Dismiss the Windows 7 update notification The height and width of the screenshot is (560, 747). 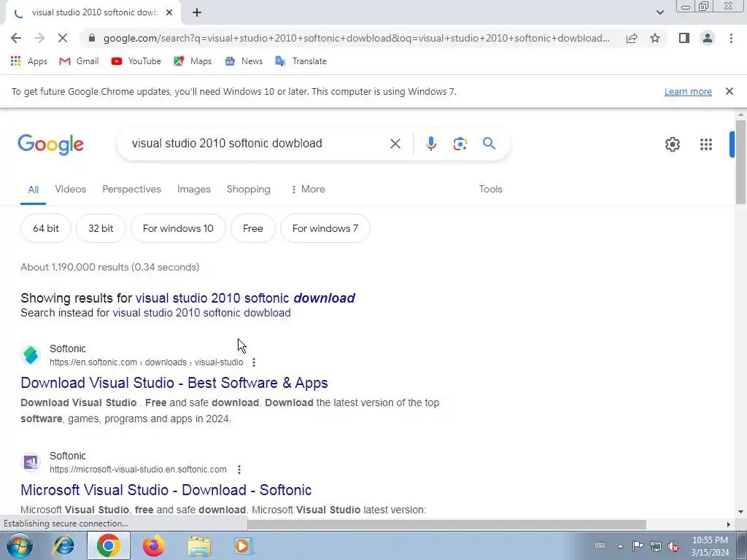[x=729, y=91]
